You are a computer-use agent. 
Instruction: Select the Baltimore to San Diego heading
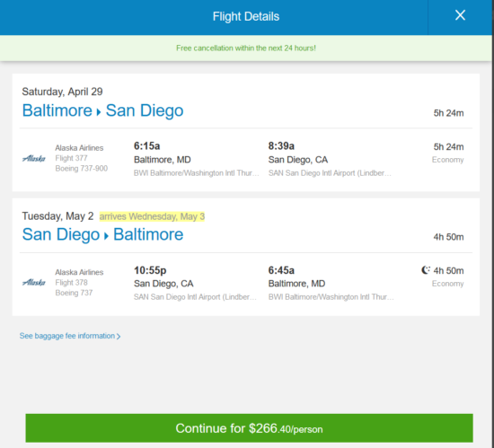click(102, 110)
